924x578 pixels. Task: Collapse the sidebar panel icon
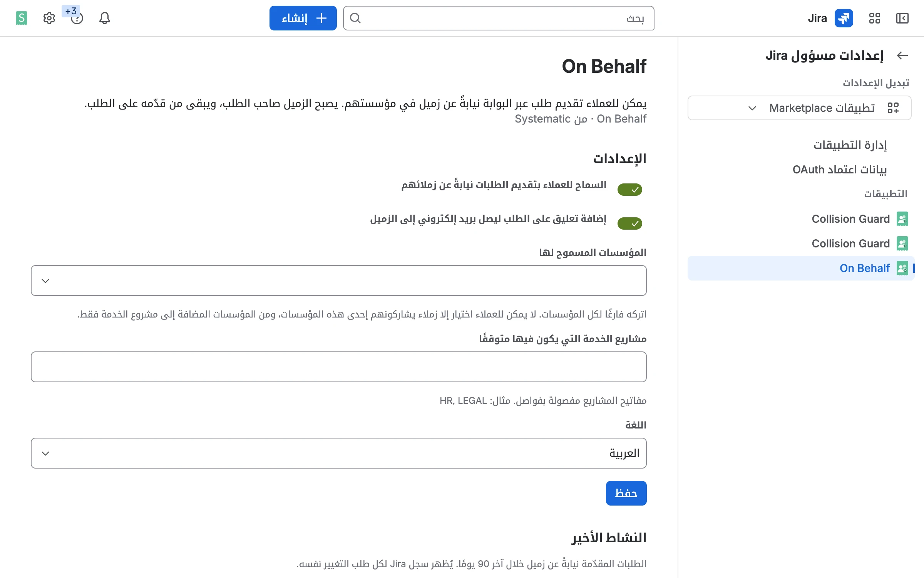pyautogui.click(x=902, y=18)
